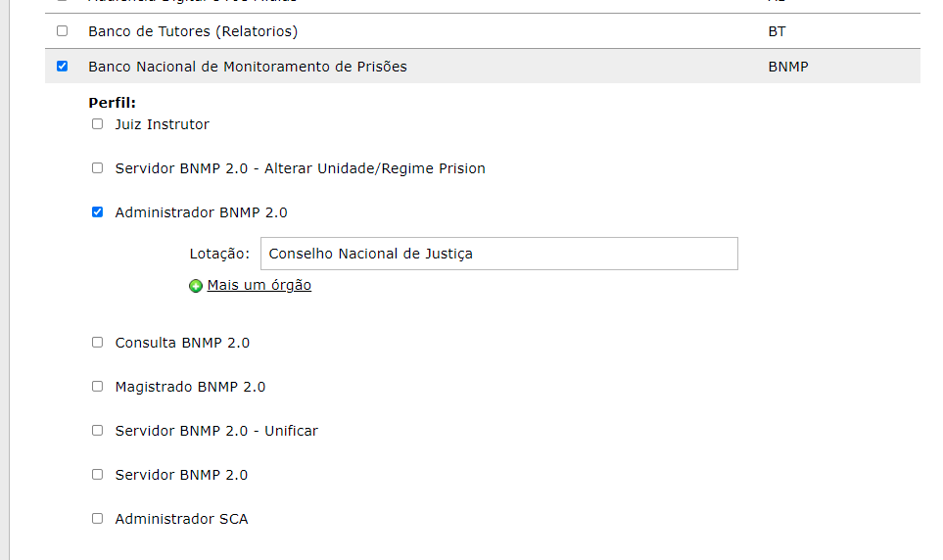Image resolution: width=943 pixels, height=560 pixels.
Task: Tick the Magistrado BNMP 2.0 checkbox
Action: pos(97,386)
